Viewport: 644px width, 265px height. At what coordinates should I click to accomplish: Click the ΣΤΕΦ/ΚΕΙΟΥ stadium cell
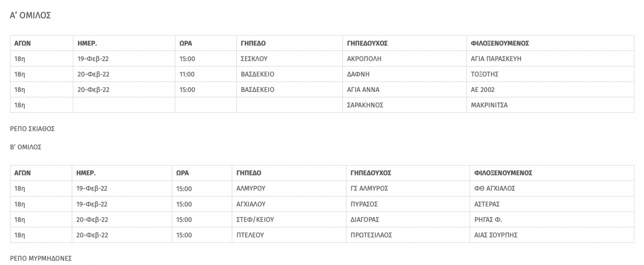[x=288, y=220]
